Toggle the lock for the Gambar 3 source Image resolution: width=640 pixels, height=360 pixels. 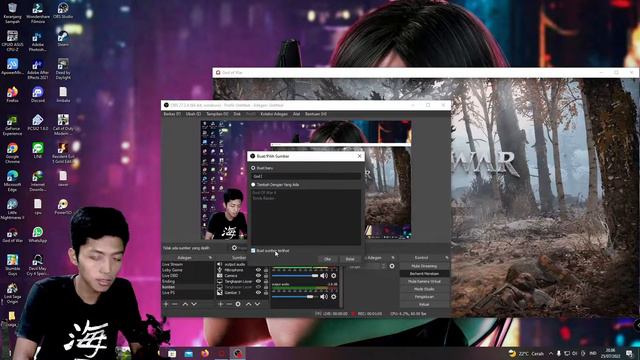click(266, 293)
